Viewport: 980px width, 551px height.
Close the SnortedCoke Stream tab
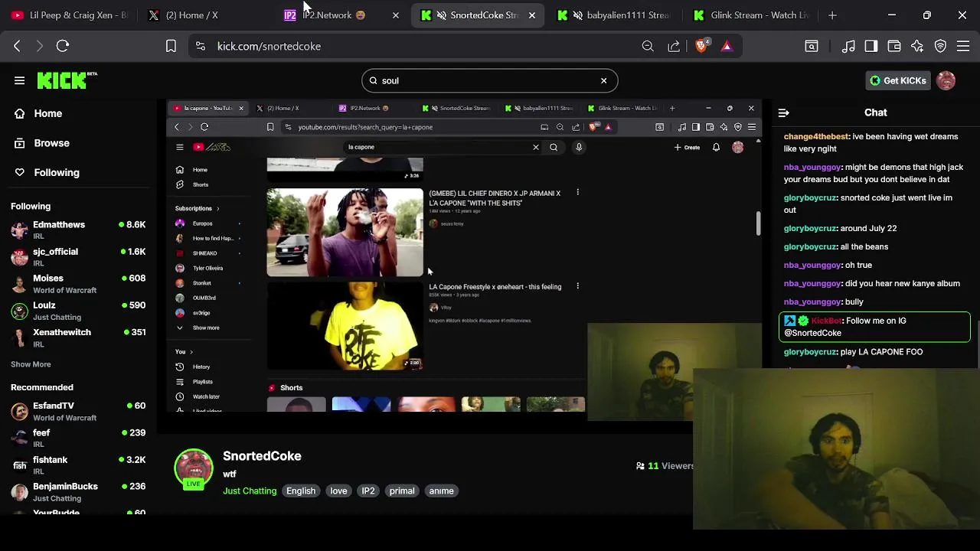coord(532,15)
